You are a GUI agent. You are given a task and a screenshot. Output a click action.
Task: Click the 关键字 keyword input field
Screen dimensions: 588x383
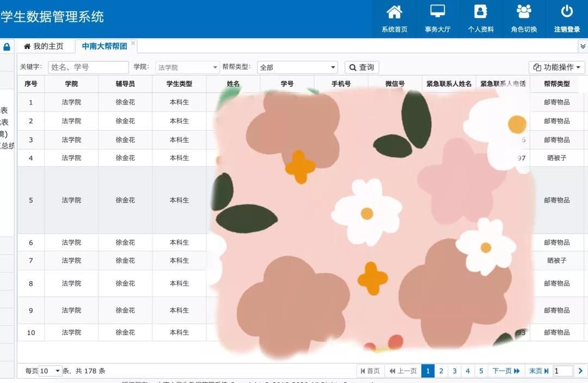tap(88, 67)
